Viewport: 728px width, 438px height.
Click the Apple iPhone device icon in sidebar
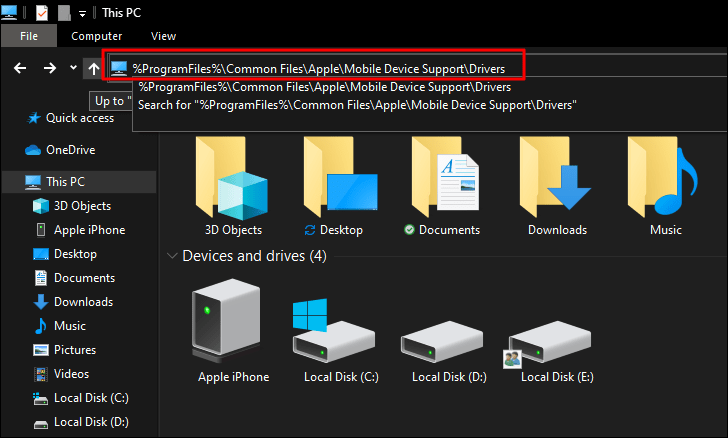tap(41, 230)
